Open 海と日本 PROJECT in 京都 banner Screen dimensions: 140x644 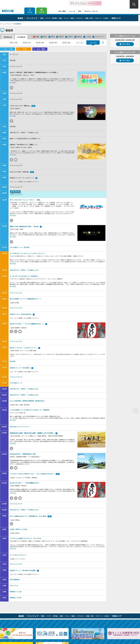pyautogui.click(x=52, y=633)
